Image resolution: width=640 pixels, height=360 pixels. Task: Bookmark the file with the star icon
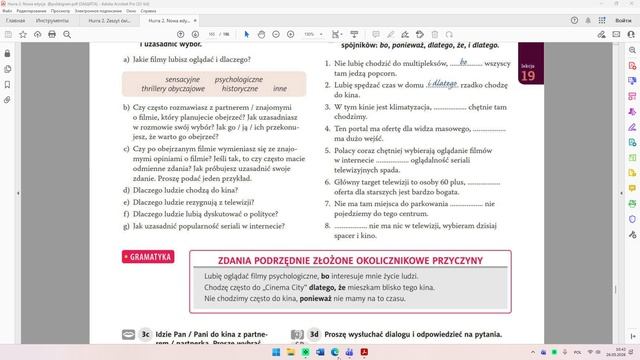point(23,35)
